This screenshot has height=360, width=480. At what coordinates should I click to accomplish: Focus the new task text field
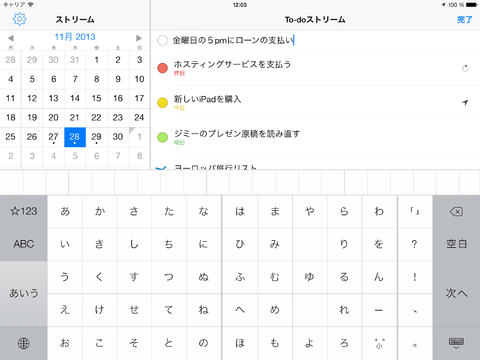tap(315, 41)
